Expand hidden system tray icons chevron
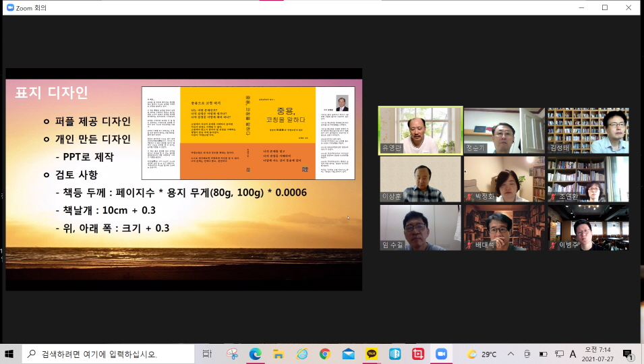644x364 pixels. [x=510, y=353]
